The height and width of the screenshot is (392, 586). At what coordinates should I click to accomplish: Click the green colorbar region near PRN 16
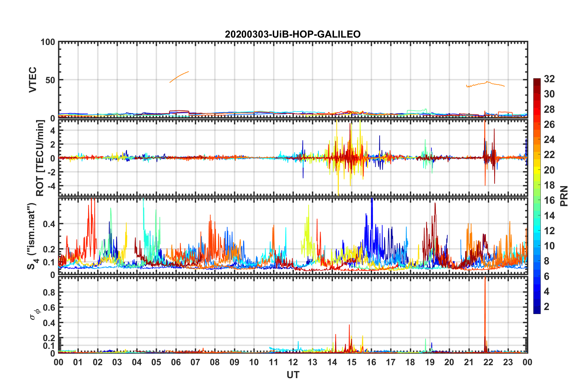click(537, 200)
